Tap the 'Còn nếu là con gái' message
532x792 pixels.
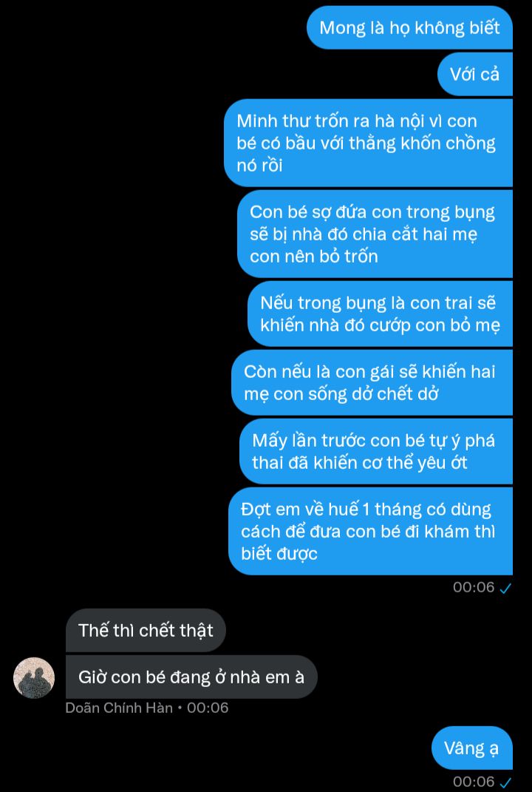click(372, 382)
